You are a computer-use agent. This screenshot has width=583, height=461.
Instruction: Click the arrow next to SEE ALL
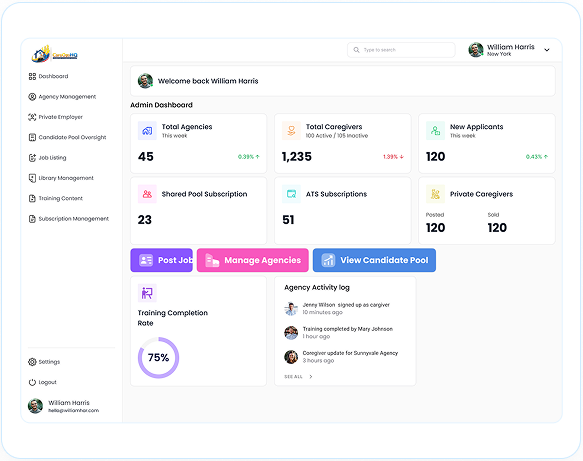[x=311, y=377]
